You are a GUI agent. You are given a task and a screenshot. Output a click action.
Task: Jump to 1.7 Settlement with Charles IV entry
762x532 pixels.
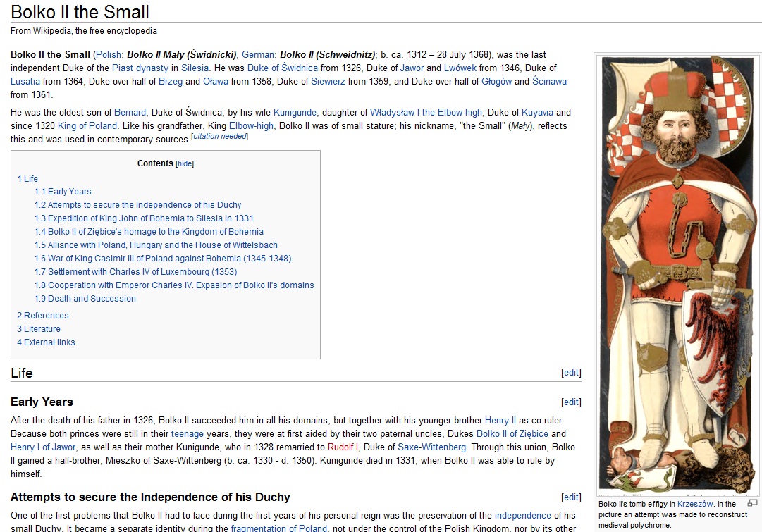pyautogui.click(x=135, y=272)
